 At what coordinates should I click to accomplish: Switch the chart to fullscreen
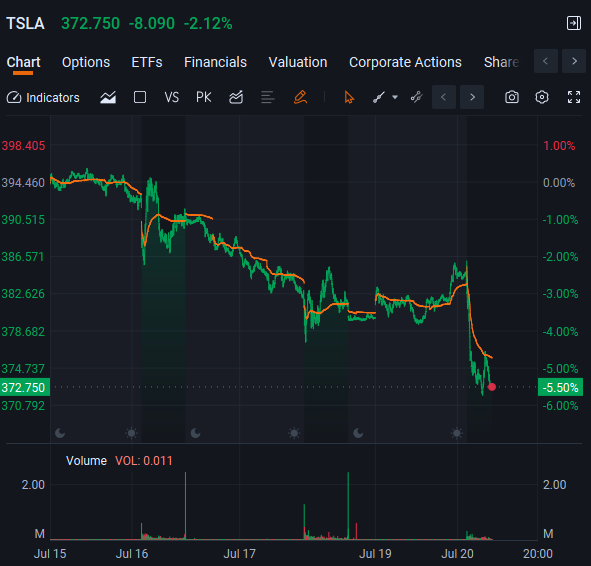(x=574, y=97)
